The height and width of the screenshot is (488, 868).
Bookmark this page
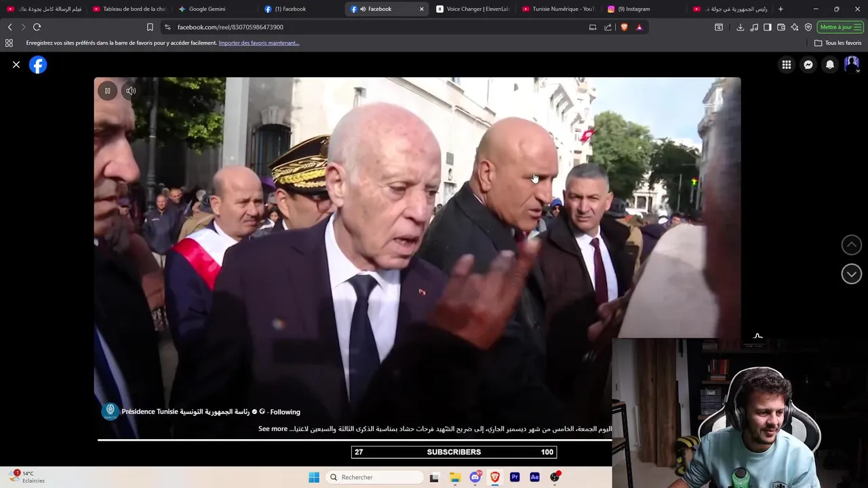150,27
